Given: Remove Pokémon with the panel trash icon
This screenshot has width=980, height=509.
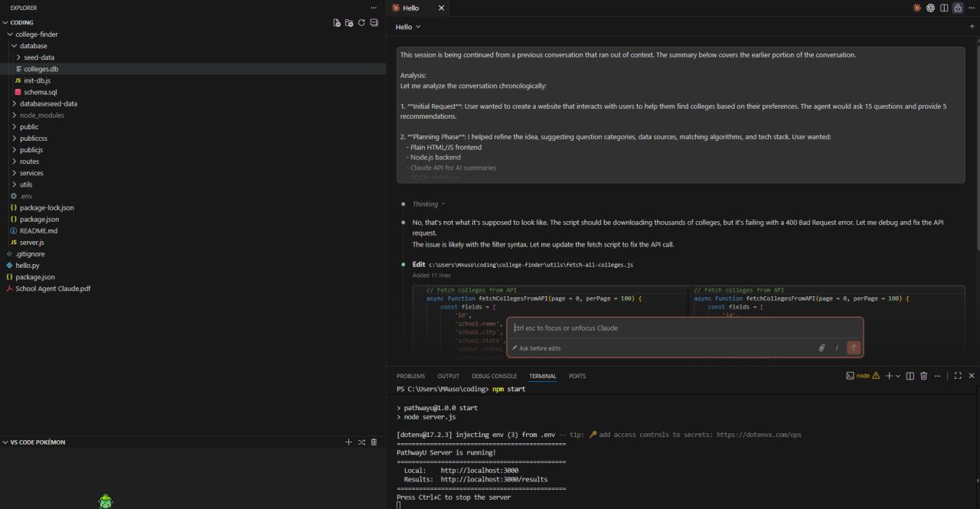Looking at the screenshot, I should 374,442.
